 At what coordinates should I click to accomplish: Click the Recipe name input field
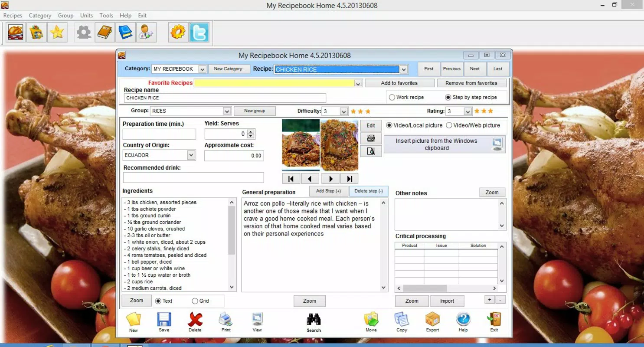(225, 98)
